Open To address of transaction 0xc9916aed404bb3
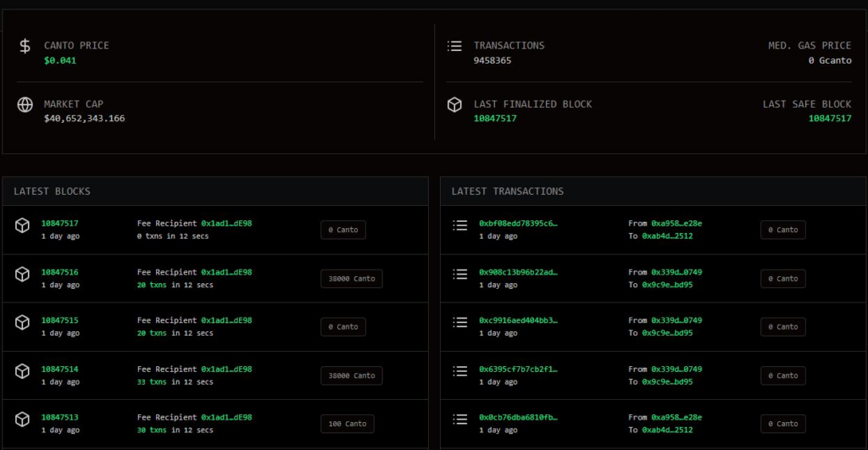 (x=667, y=333)
